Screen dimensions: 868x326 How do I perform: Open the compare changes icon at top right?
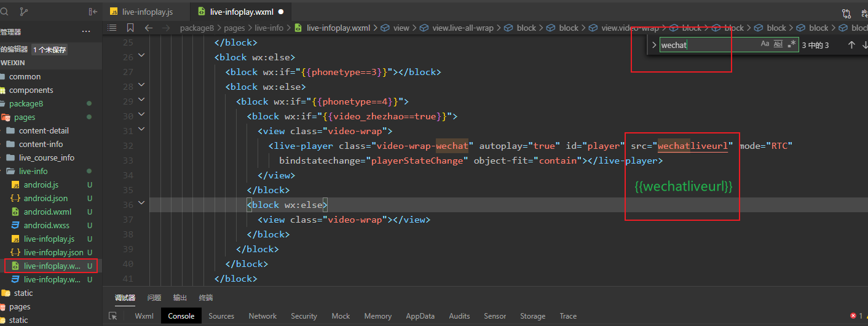pyautogui.click(x=847, y=12)
